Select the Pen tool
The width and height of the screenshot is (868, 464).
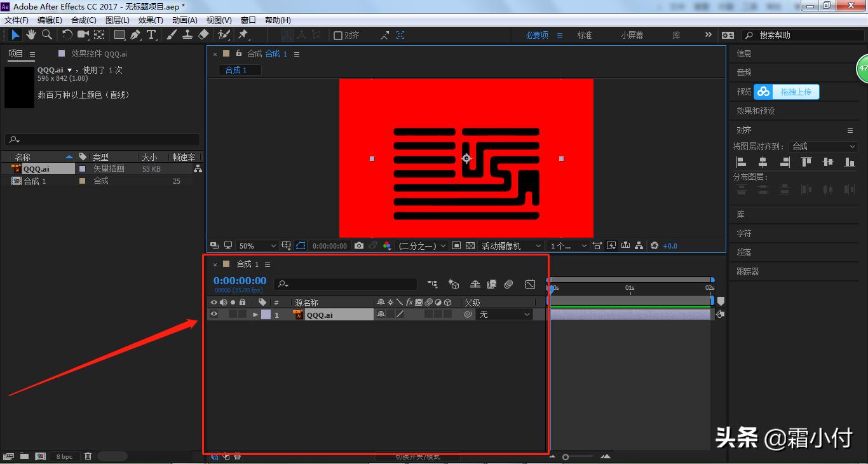tap(135, 35)
